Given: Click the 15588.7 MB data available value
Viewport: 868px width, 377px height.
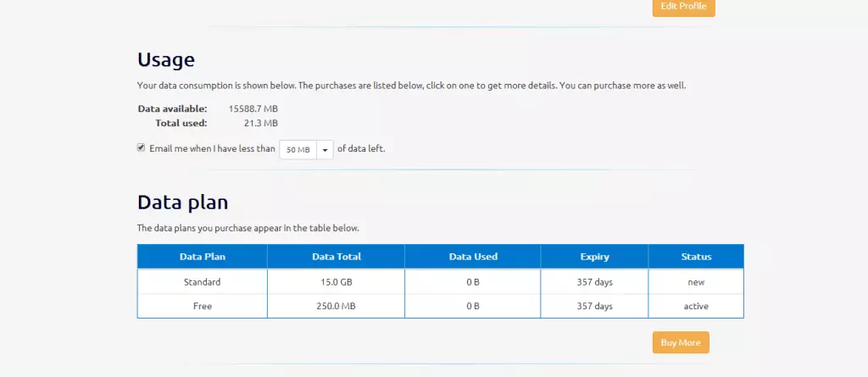Looking at the screenshot, I should point(253,108).
